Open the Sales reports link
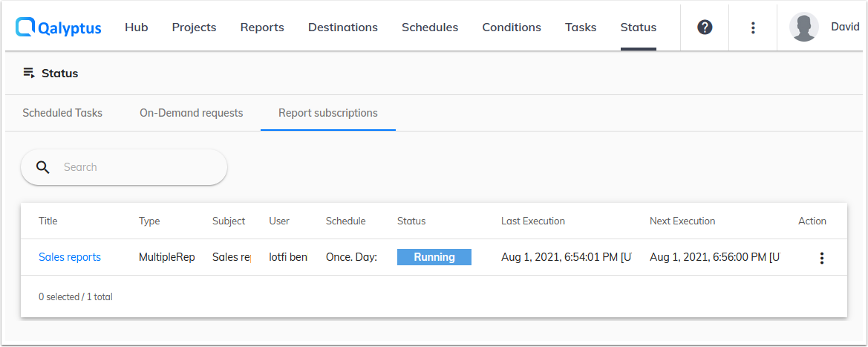Screen dimensions: 868x347 pos(70,257)
